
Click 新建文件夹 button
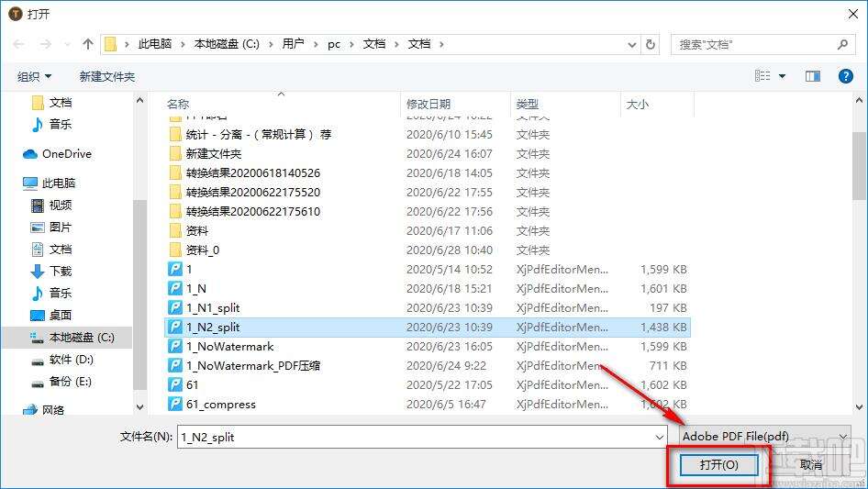click(x=107, y=76)
